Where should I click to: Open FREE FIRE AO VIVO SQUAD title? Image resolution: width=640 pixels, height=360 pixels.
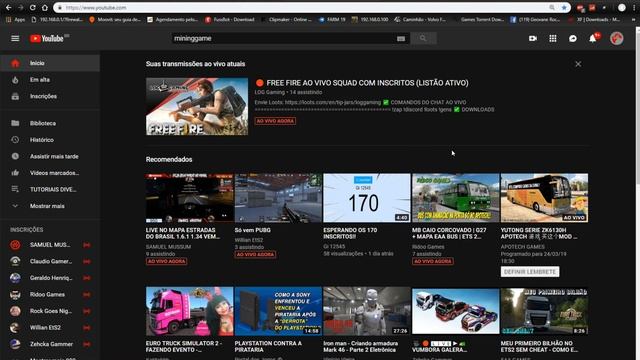[x=367, y=83]
